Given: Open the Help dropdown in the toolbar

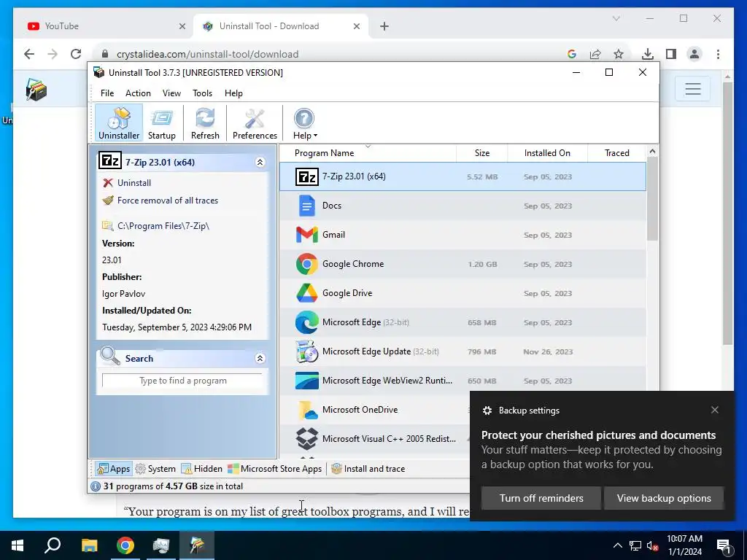Looking at the screenshot, I should 304,123.
